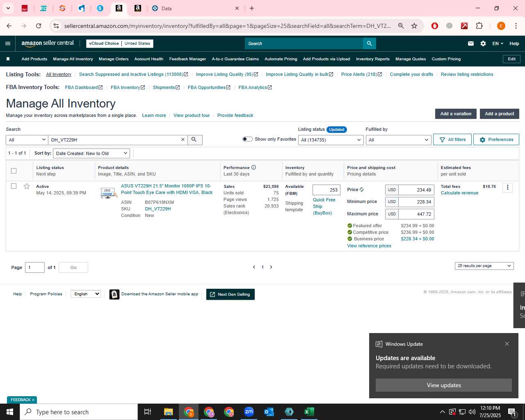This screenshot has width=525, height=420.
Task: Bookmark this page with the star icon
Action: (414, 26)
